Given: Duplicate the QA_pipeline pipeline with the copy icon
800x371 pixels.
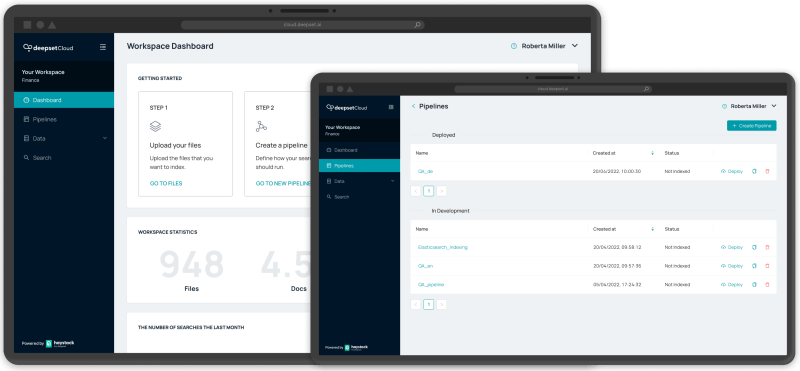Looking at the screenshot, I should pos(754,285).
